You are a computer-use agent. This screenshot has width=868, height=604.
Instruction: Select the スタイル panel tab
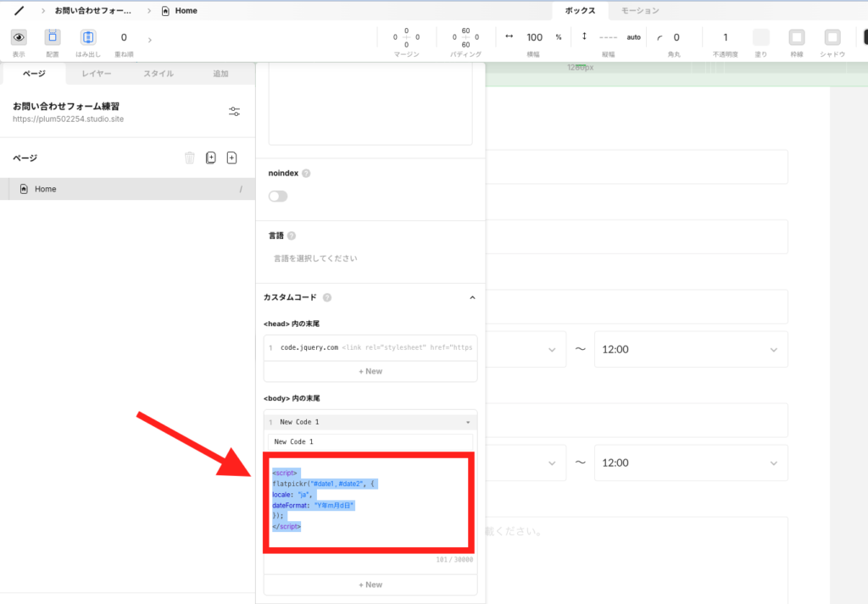(159, 74)
